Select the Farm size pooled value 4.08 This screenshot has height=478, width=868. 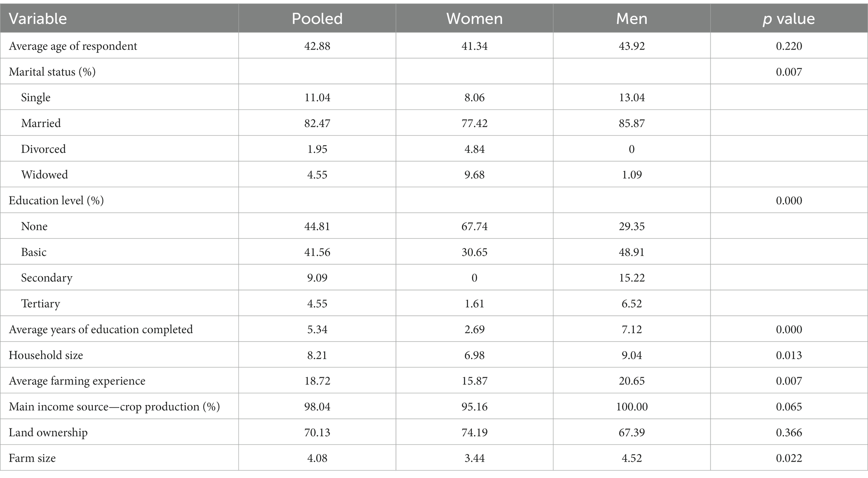317,458
